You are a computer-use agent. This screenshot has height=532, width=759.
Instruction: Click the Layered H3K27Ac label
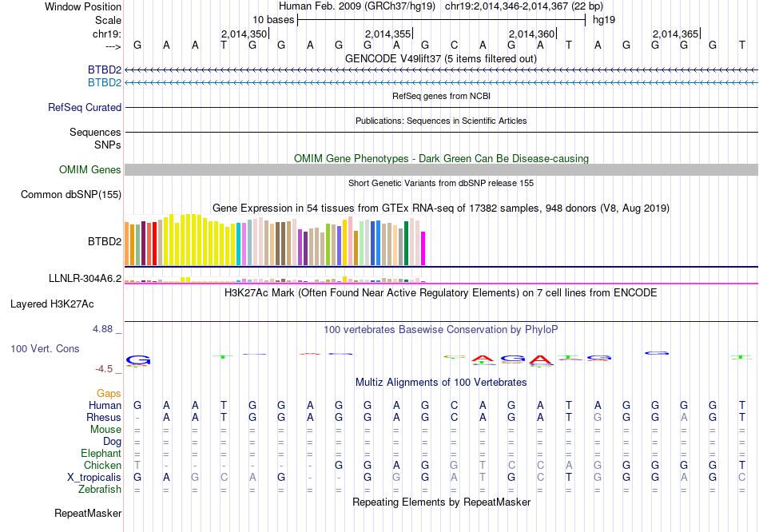pos(52,304)
